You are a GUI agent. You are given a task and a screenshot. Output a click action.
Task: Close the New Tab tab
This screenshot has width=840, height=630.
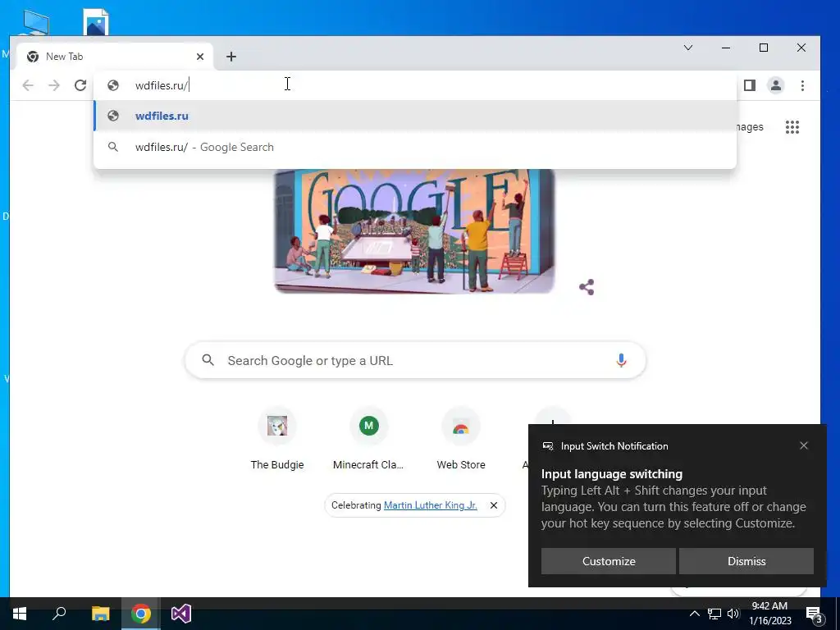[x=200, y=57]
